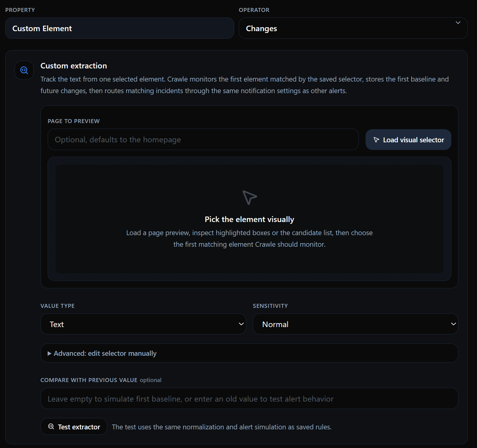Click the Custom extraction magnifier icon

click(24, 70)
